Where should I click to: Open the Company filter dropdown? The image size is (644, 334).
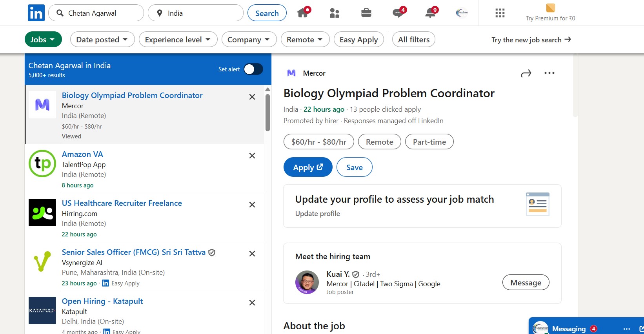(249, 40)
